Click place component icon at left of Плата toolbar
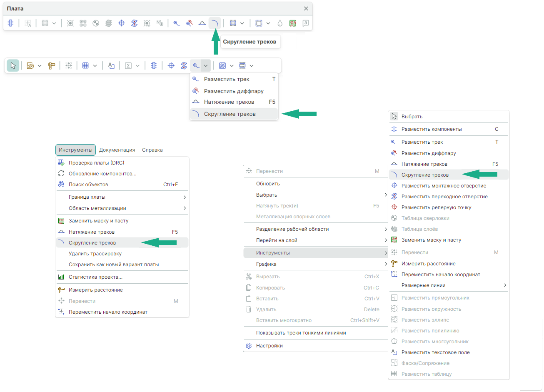 pyautogui.click(x=11, y=23)
